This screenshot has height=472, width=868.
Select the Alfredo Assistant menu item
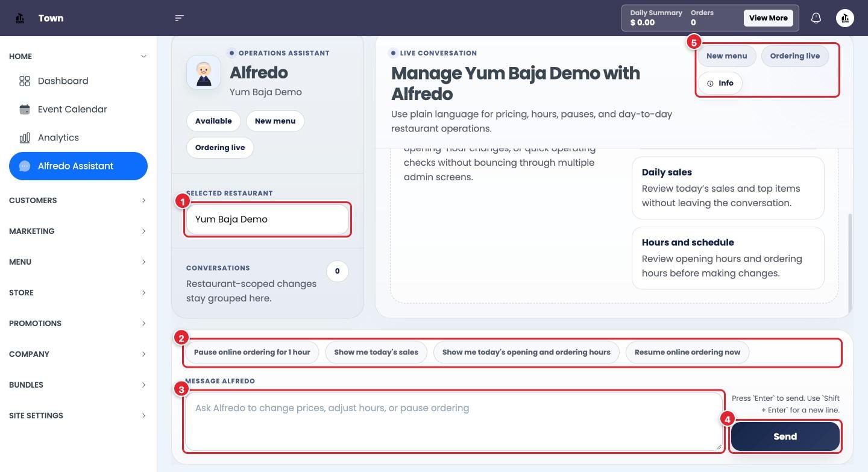[x=78, y=166]
